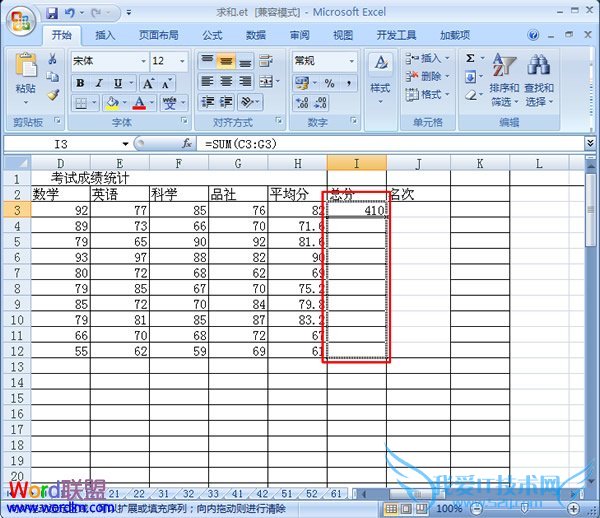Expand the formula bar
This screenshot has height=518, width=600.
590,143
